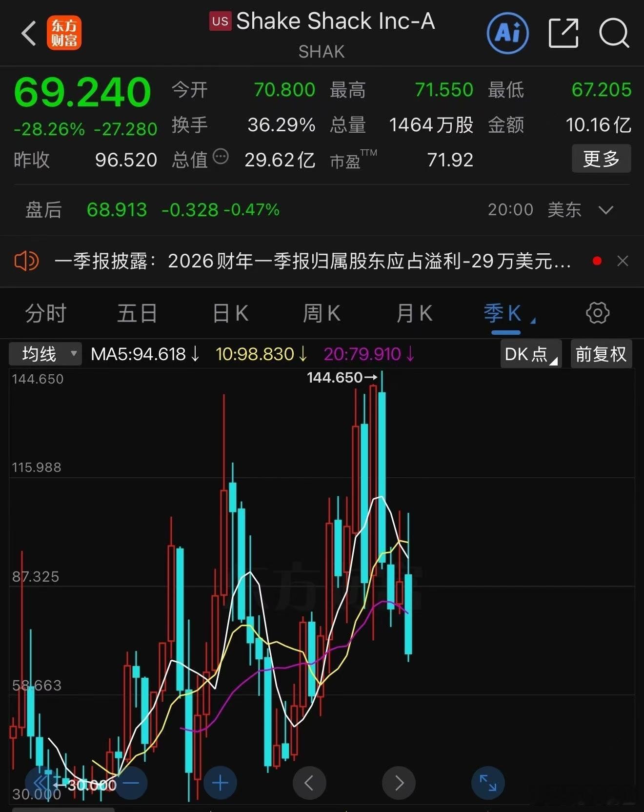The width and height of the screenshot is (644, 812).
Task: Switch to 月K tab
Action: point(414,313)
